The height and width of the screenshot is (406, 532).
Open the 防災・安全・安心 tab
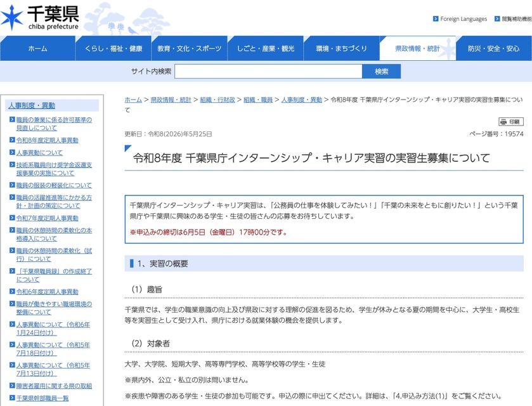tap(494, 48)
